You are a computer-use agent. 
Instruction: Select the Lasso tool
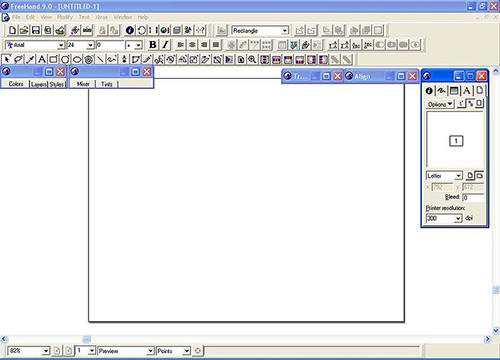tap(18, 59)
